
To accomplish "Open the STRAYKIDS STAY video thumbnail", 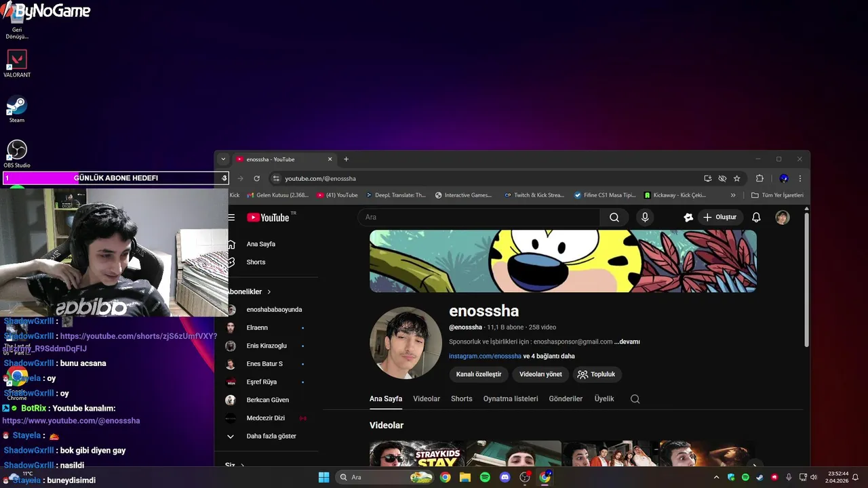I will click(417, 453).
